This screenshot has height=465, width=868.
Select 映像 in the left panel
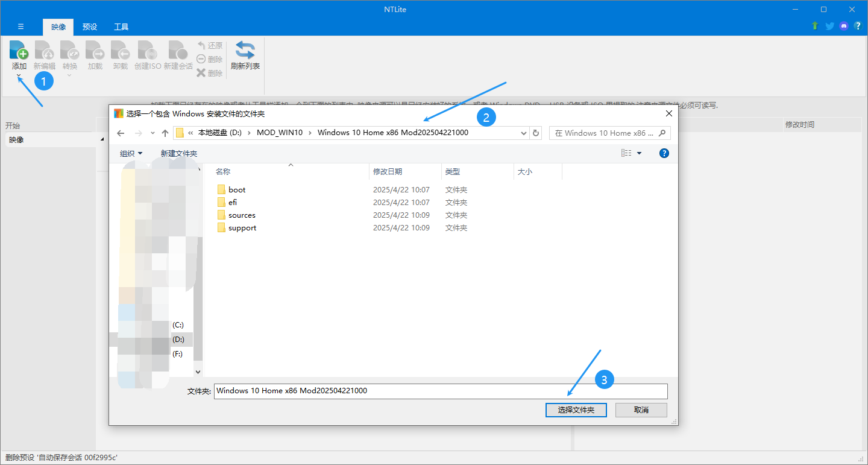point(51,139)
